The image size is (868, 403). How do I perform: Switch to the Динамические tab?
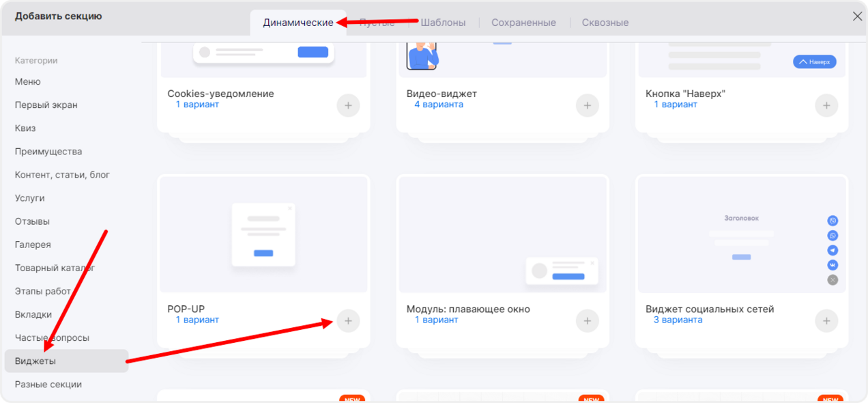pos(298,23)
